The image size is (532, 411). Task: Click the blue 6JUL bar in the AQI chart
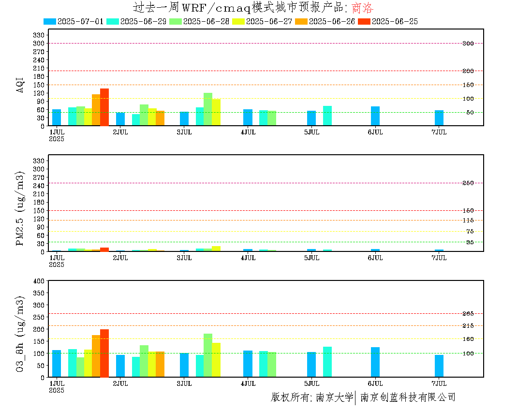375,116
